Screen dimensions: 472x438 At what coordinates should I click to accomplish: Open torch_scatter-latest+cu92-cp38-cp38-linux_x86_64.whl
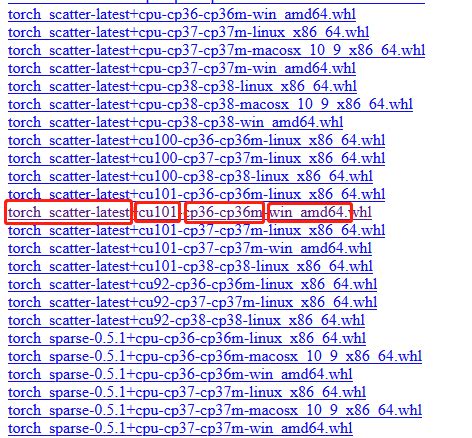[186, 320]
